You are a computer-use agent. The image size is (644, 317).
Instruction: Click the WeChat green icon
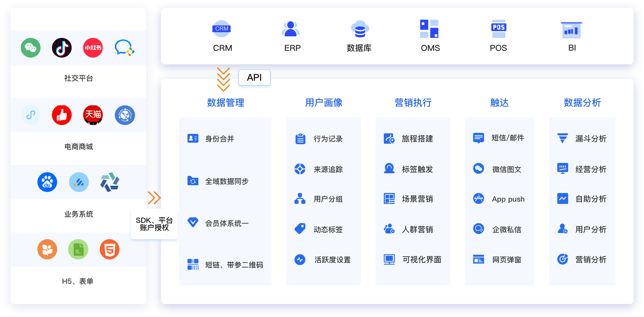[x=31, y=48]
